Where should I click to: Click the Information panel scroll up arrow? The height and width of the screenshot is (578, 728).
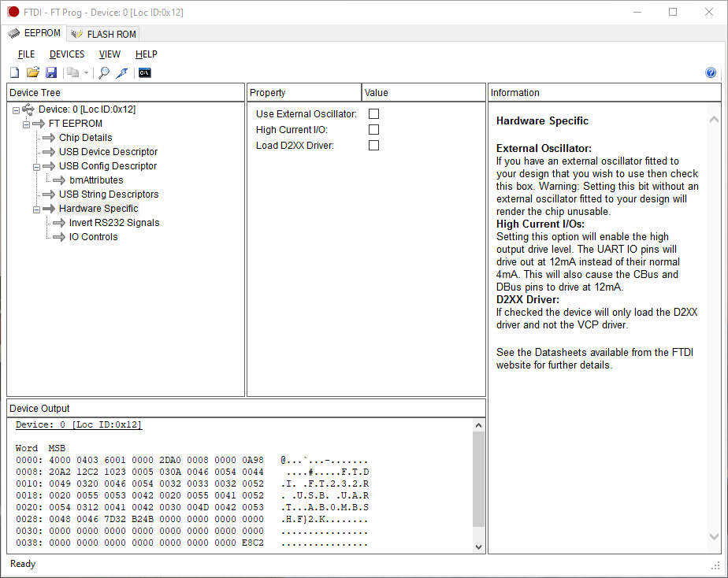(714, 120)
